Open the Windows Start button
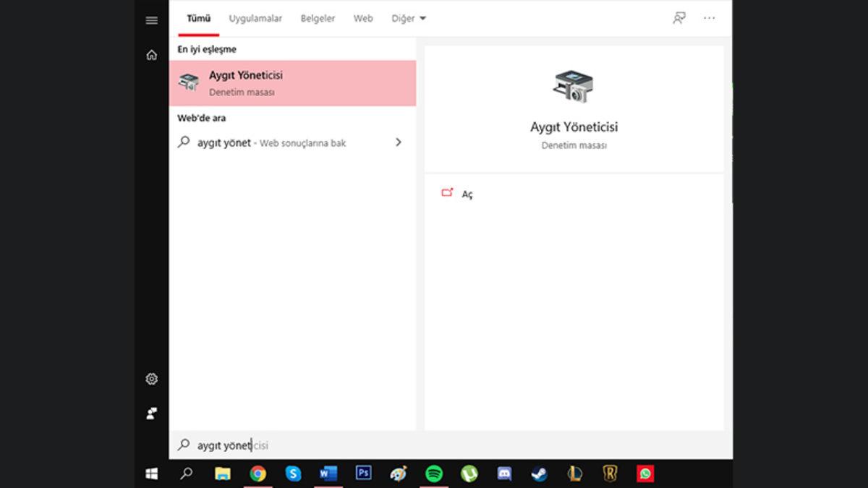 coord(151,474)
